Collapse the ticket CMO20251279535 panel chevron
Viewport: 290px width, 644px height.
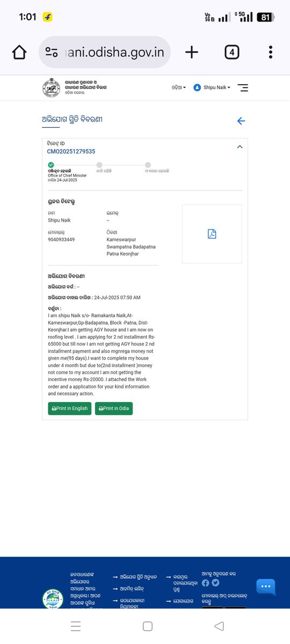[240, 147]
